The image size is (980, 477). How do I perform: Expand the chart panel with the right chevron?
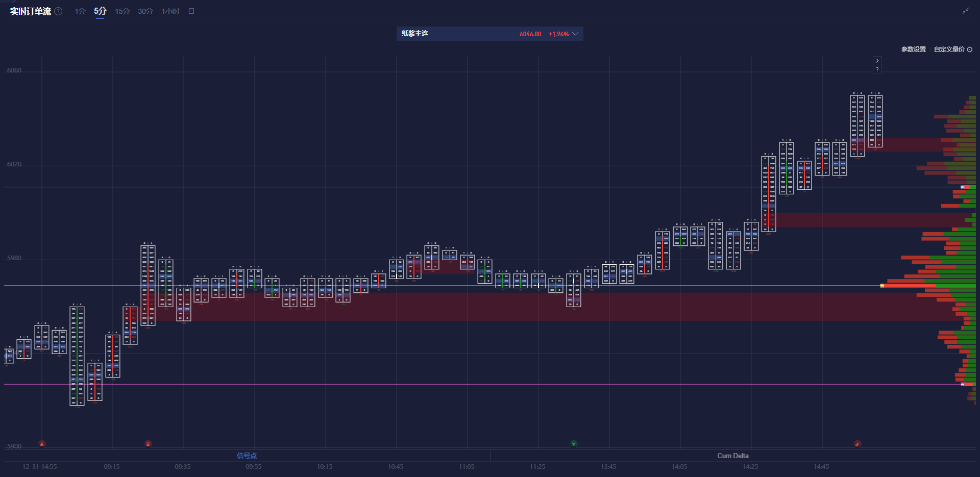(x=877, y=61)
